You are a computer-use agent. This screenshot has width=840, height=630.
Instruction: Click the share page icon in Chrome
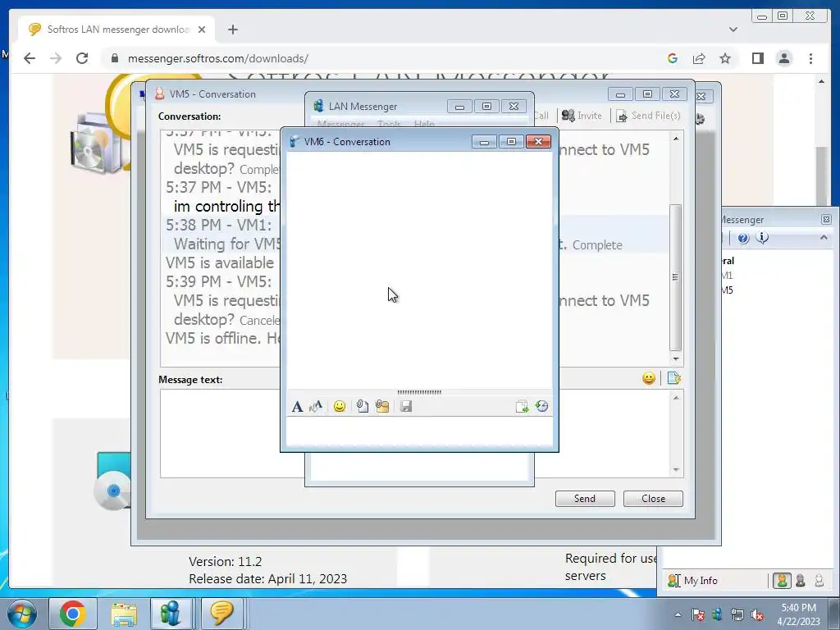click(x=699, y=58)
